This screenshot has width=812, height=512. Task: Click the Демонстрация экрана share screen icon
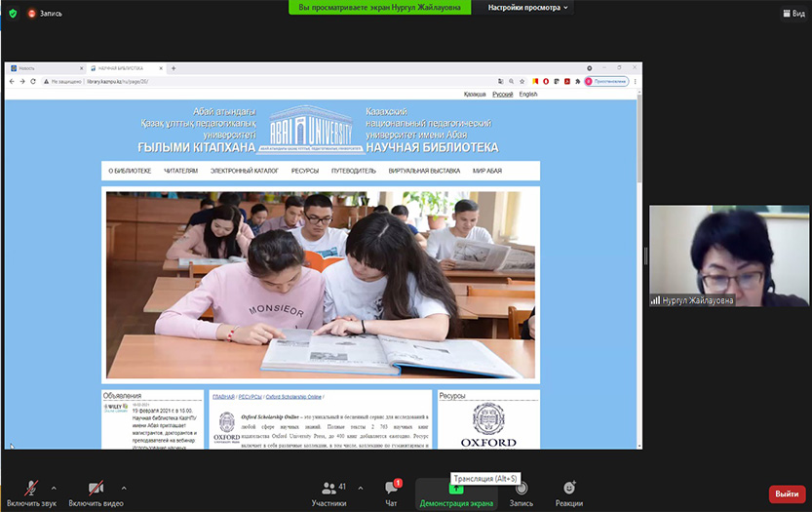[x=456, y=488]
